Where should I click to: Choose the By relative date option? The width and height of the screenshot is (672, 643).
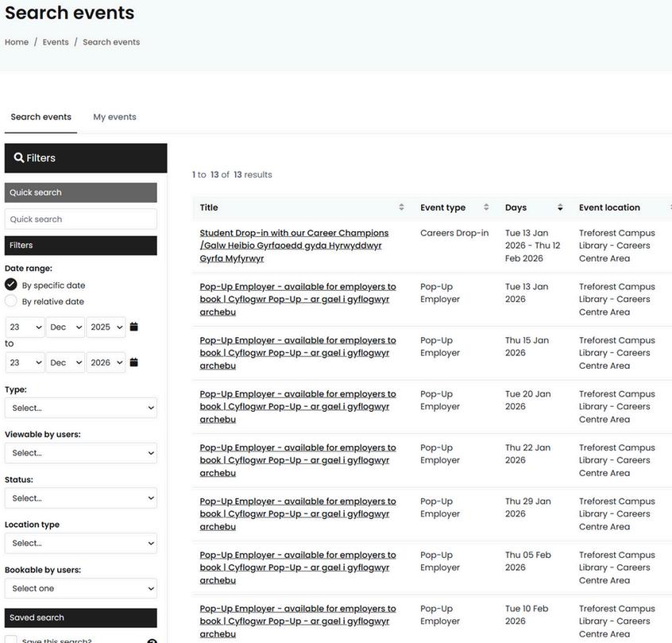coord(11,301)
